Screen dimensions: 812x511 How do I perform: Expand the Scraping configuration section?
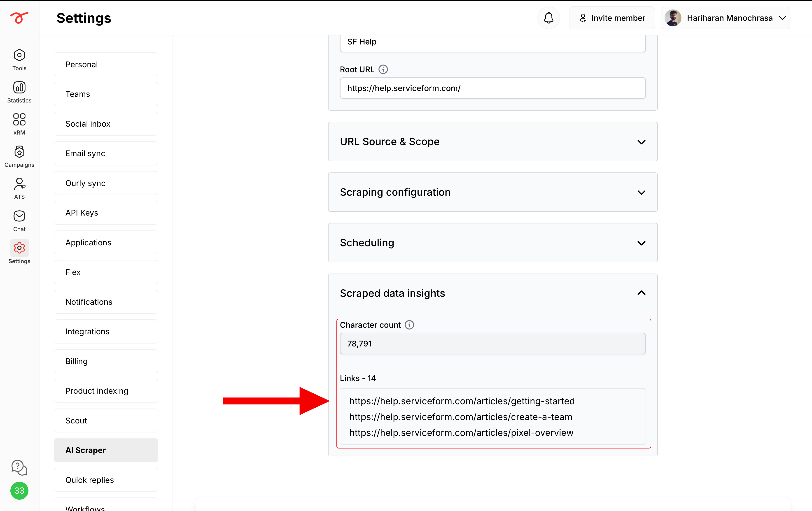(x=493, y=192)
